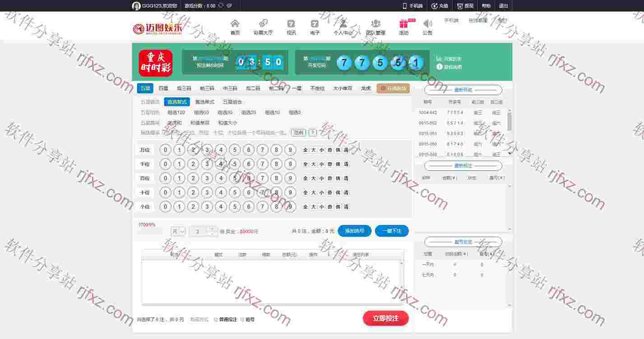Screen dimensions: 644x339
Task: Select the 追号 radio option
Action: 242,320
